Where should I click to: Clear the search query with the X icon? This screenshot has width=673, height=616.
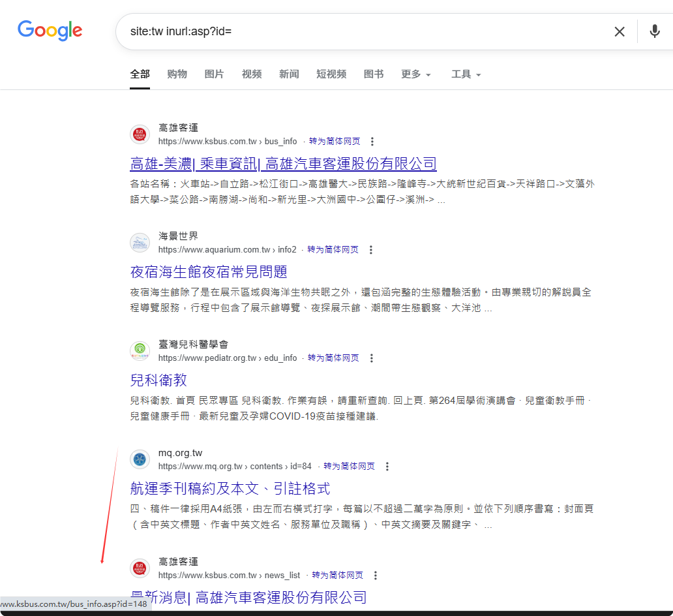[620, 31]
